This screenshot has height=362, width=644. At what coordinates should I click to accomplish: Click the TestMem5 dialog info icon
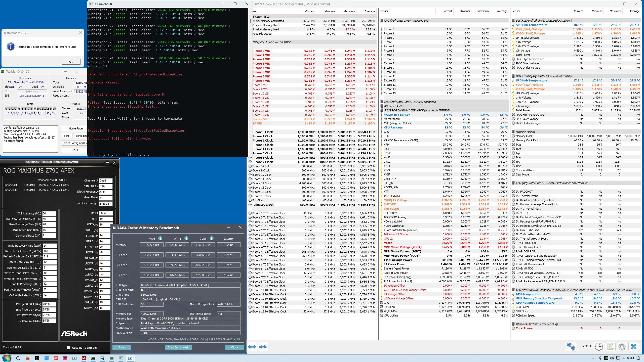pyautogui.click(x=11, y=47)
